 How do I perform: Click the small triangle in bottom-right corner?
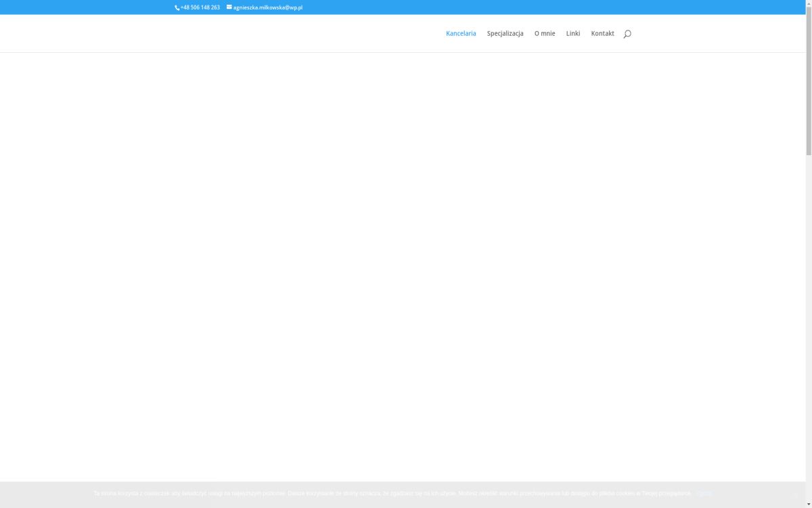[x=809, y=505]
